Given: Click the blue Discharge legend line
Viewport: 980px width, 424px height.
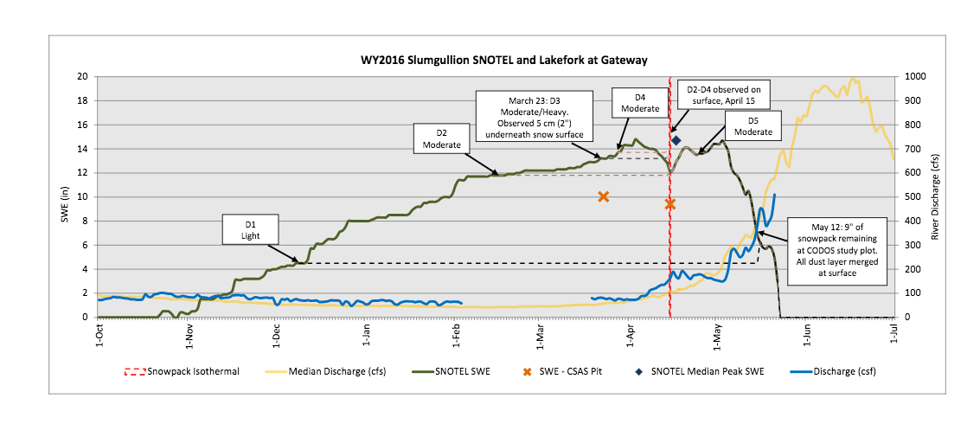Looking at the screenshot, I should 803,371.
